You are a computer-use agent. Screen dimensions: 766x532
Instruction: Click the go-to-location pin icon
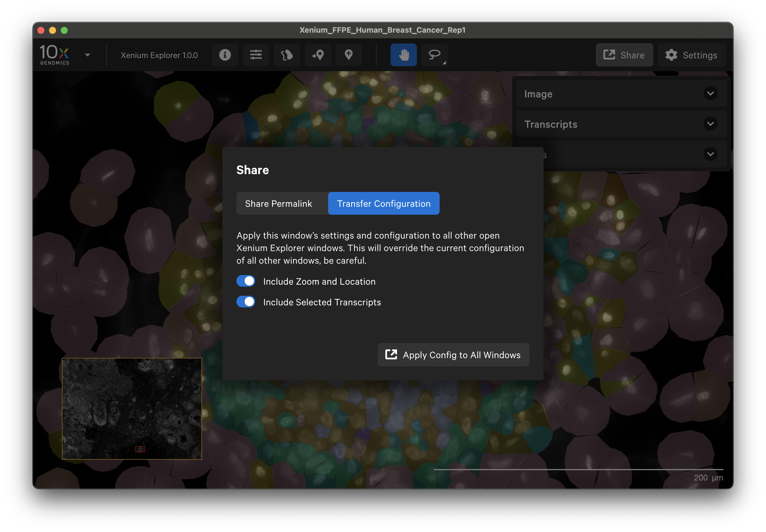(x=318, y=55)
